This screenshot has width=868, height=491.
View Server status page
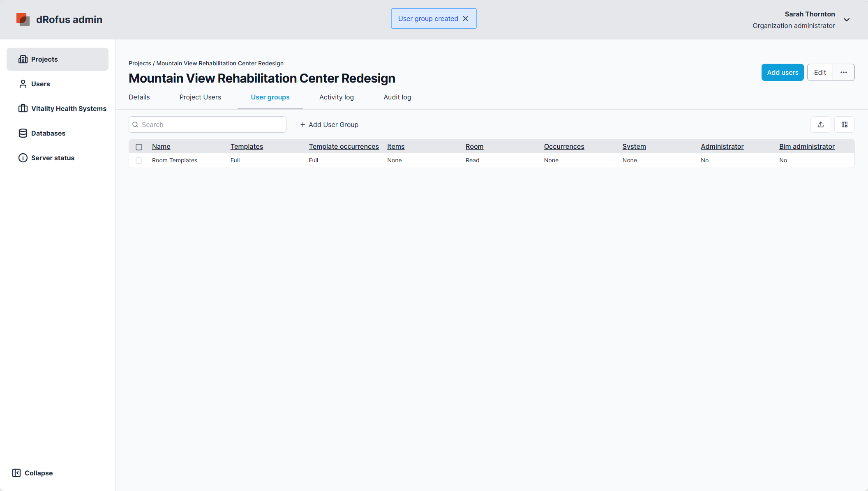(58, 158)
